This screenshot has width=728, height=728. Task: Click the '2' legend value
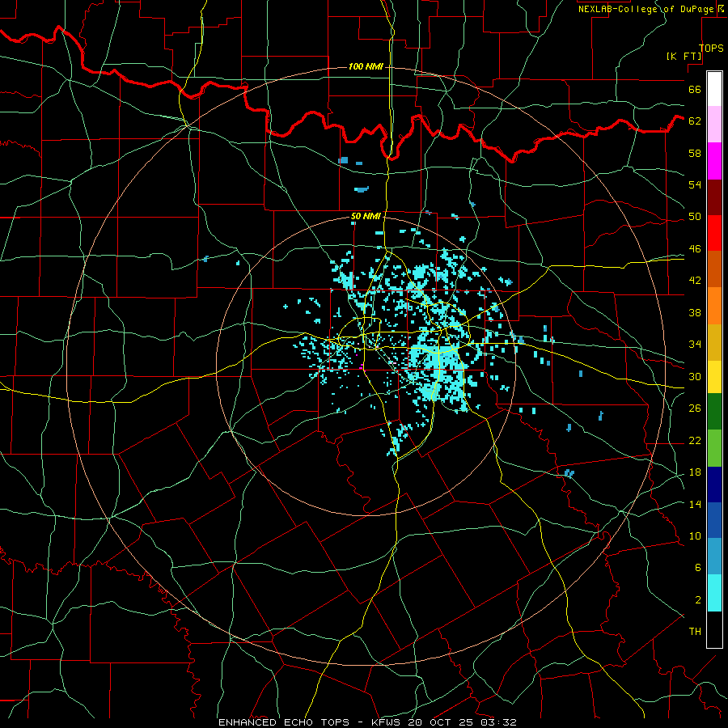pyautogui.click(x=697, y=600)
